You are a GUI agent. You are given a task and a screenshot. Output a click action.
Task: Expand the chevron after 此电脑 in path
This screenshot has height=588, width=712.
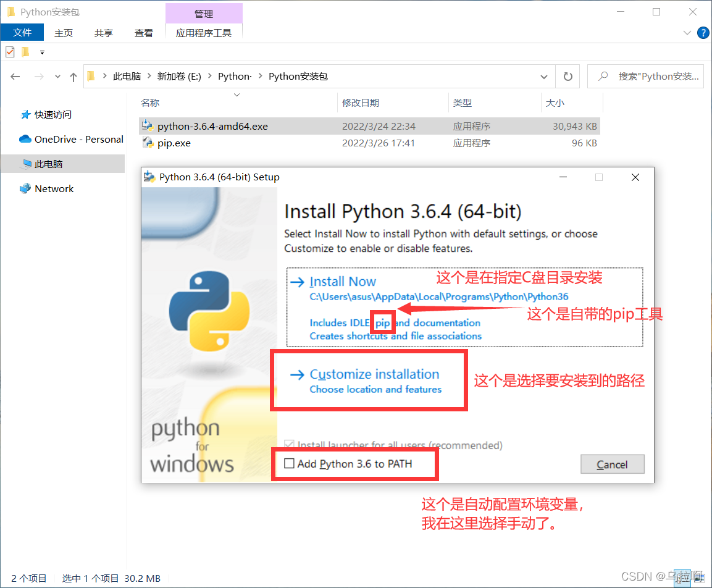tap(149, 76)
